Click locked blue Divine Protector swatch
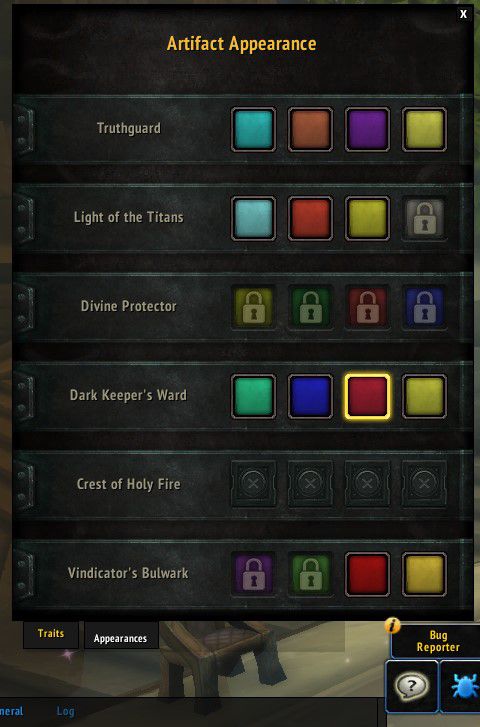This screenshot has height=727, width=480. (x=424, y=307)
